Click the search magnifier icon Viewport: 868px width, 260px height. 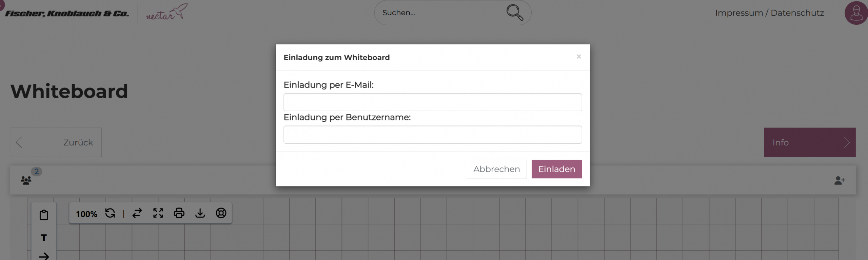[514, 13]
